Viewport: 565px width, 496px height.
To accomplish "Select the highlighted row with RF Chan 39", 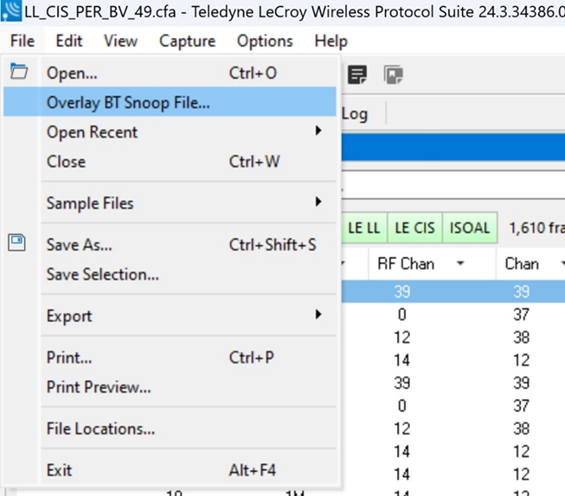I will click(453, 291).
